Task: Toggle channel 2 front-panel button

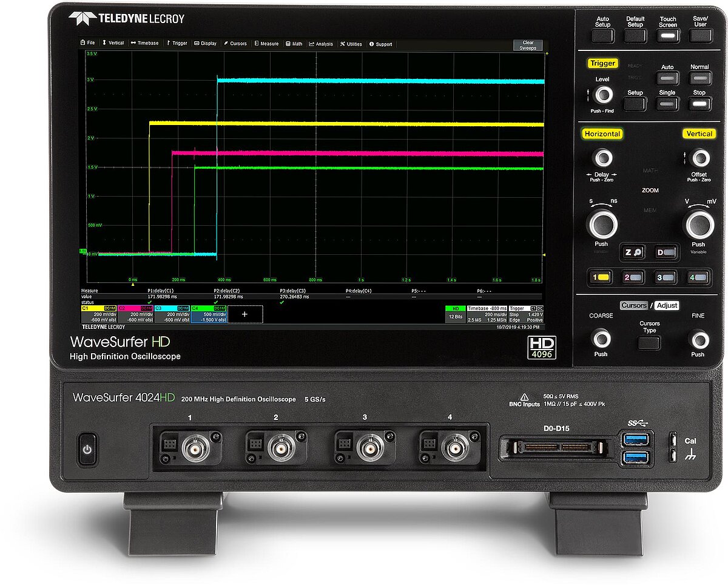Action: (635, 277)
